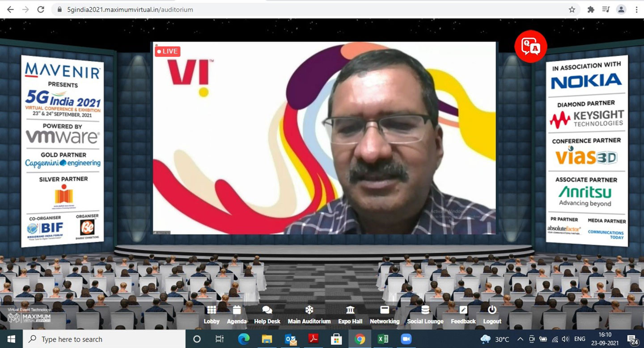Open the Lobby from the bottom navigation

click(212, 315)
